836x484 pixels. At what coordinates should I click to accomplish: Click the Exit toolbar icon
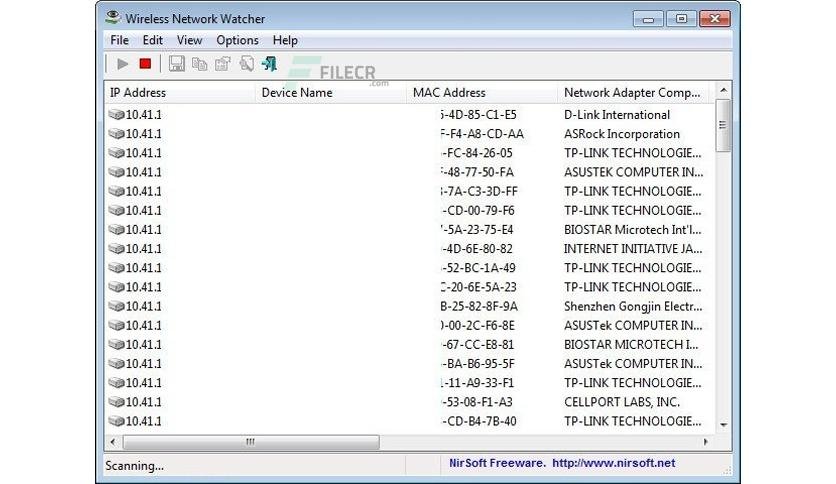point(269,64)
